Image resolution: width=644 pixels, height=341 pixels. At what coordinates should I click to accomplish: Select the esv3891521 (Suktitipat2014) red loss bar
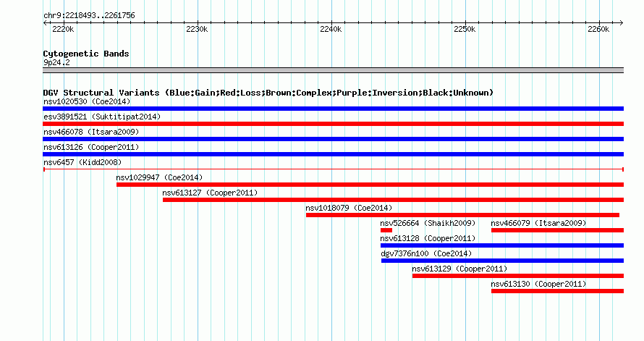click(333, 124)
